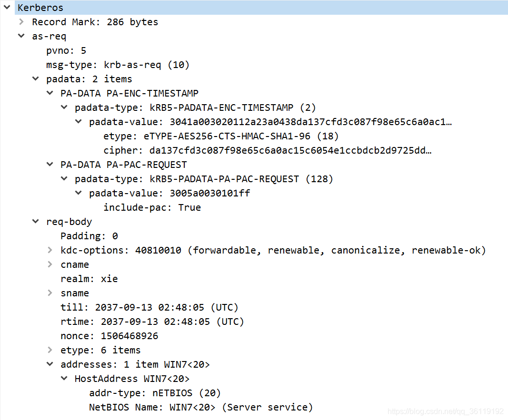Select the kdc-options: 40810010 row
Viewport: 508px width, 420px height.
(x=273, y=250)
